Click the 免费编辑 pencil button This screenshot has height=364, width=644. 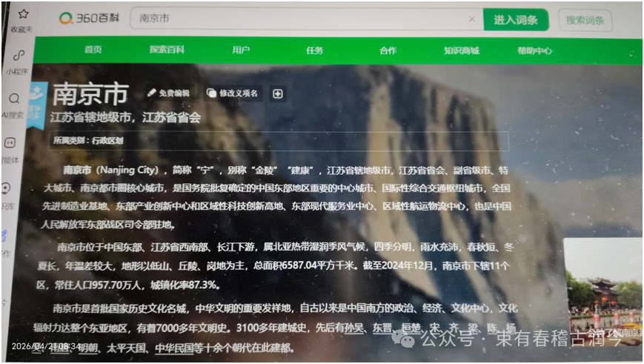coord(168,93)
